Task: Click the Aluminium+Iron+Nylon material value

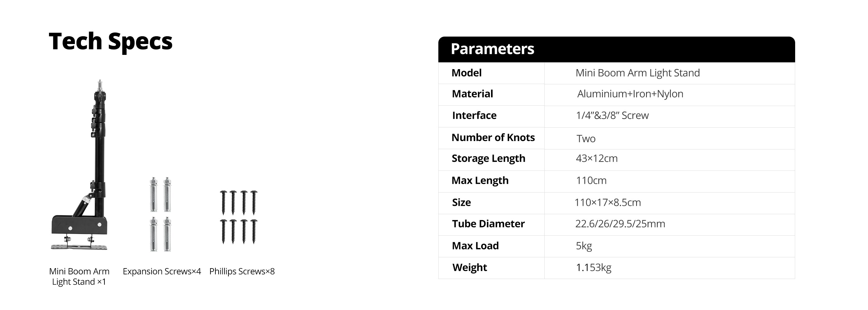Action: click(630, 94)
